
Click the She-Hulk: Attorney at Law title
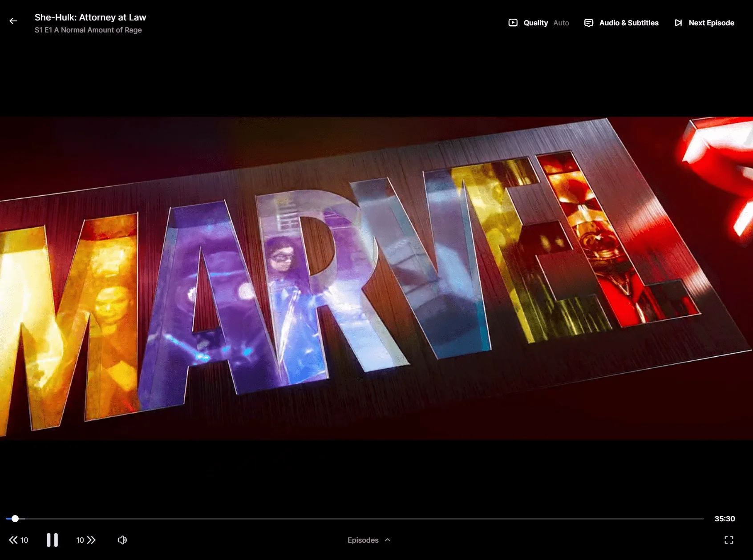(90, 17)
